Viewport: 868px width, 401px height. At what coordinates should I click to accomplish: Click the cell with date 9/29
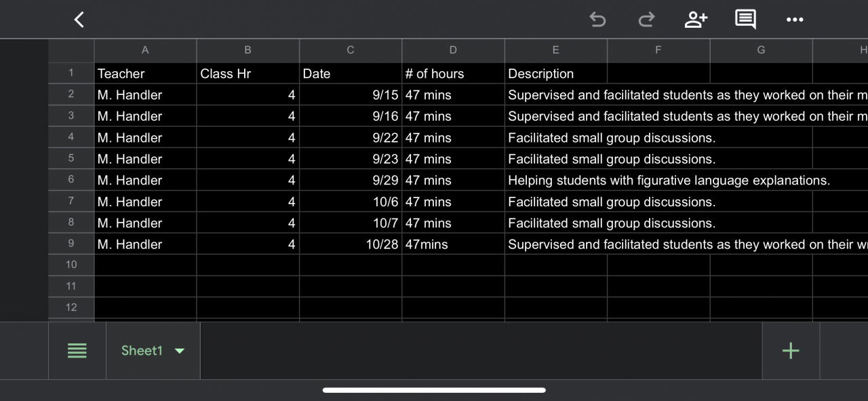tap(350, 180)
